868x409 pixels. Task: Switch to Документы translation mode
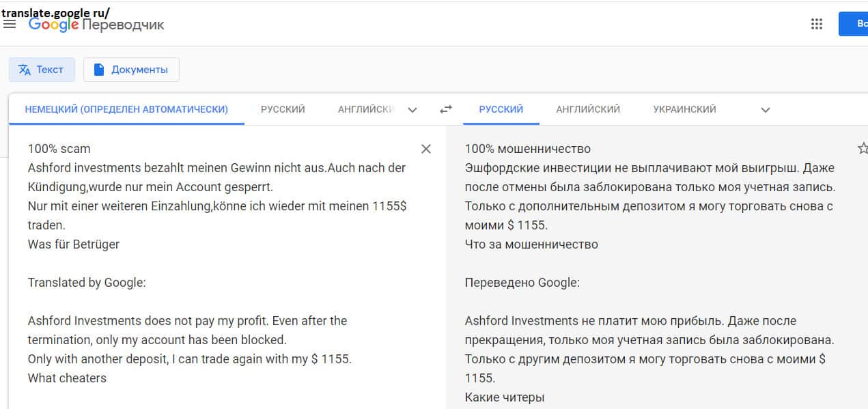coord(131,70)
